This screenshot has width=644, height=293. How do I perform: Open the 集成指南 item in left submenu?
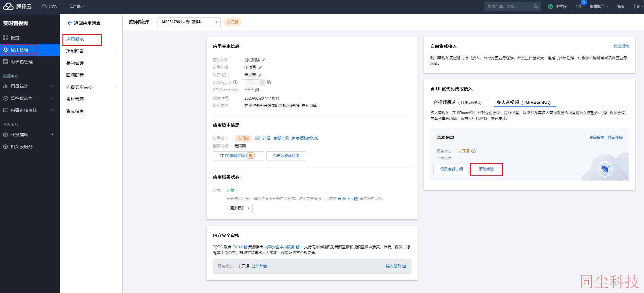click(x=75, y=111)
